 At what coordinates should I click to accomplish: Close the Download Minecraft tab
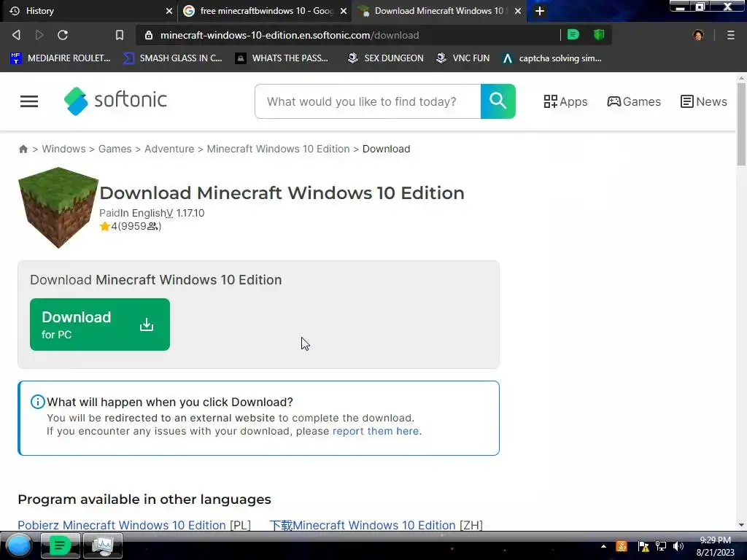click(x=518, y=11)
